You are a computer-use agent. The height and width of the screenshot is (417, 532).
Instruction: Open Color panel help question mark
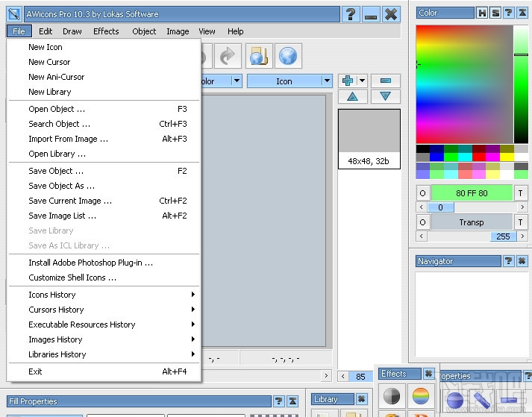pyautogui.click(x=509, y=13)
